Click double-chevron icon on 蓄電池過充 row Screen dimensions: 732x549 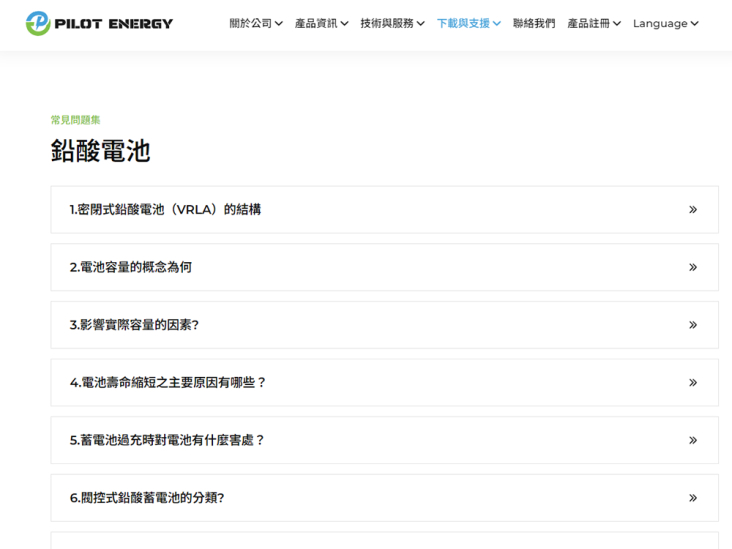(692, 440)
